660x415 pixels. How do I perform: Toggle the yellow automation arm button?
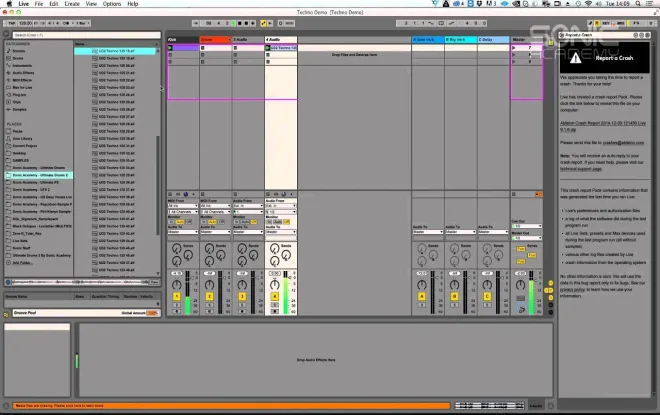tap(263, 23)
